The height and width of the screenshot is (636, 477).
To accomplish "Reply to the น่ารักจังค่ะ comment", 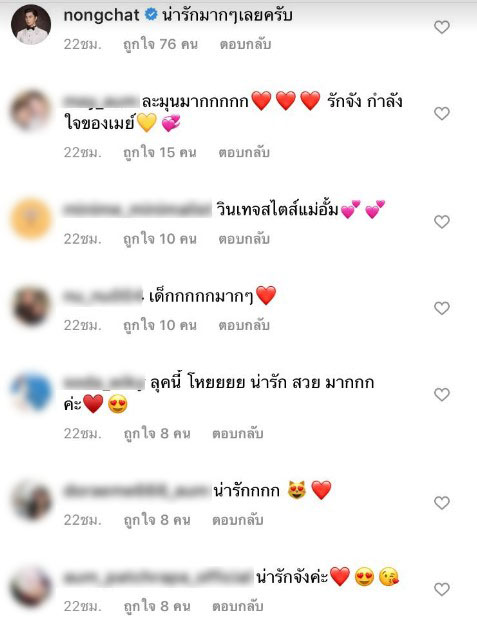I will [238, 606].
